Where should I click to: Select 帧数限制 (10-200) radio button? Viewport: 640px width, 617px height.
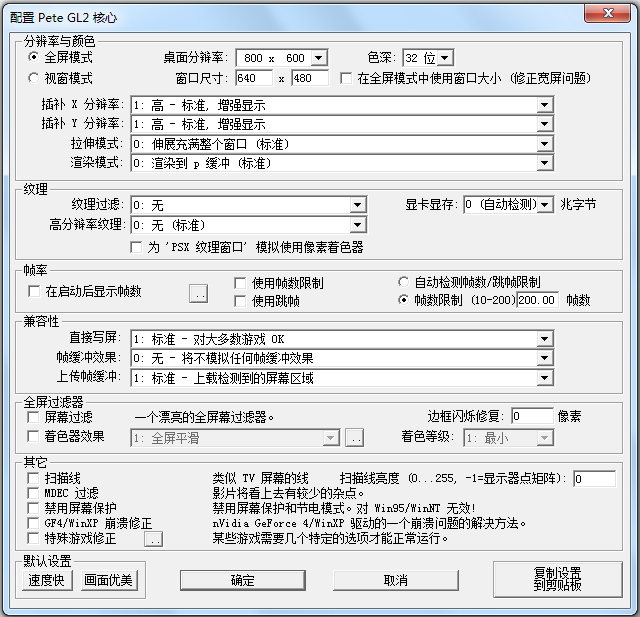(403, 300)
